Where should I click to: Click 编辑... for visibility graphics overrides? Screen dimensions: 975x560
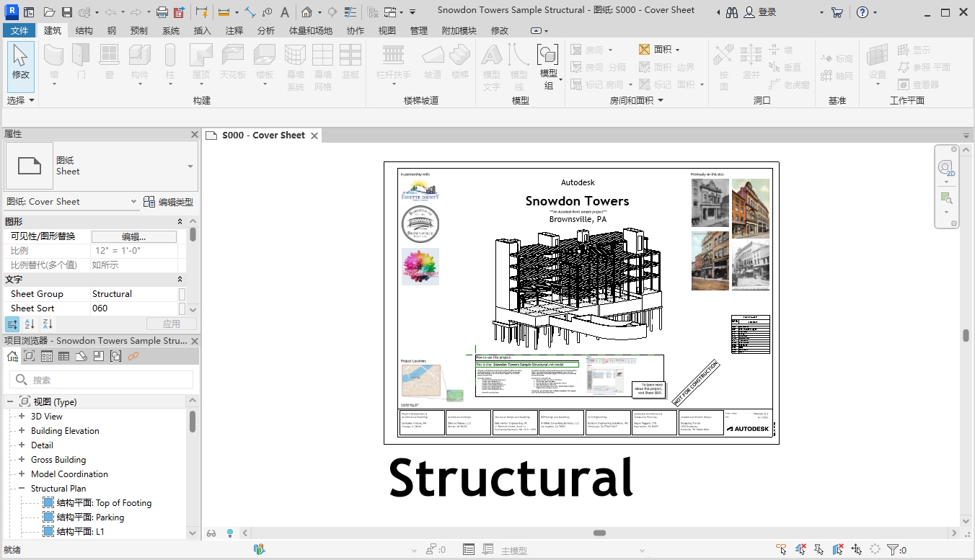click(136, 236)
